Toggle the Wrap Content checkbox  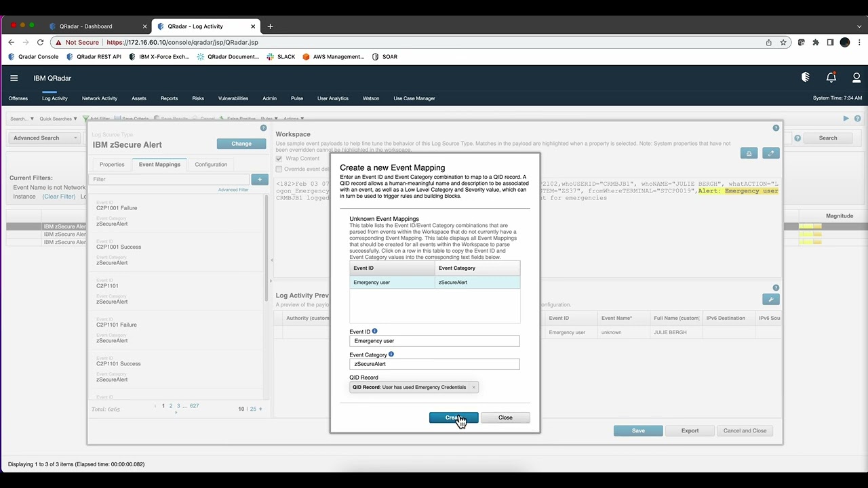coord(279,159)
